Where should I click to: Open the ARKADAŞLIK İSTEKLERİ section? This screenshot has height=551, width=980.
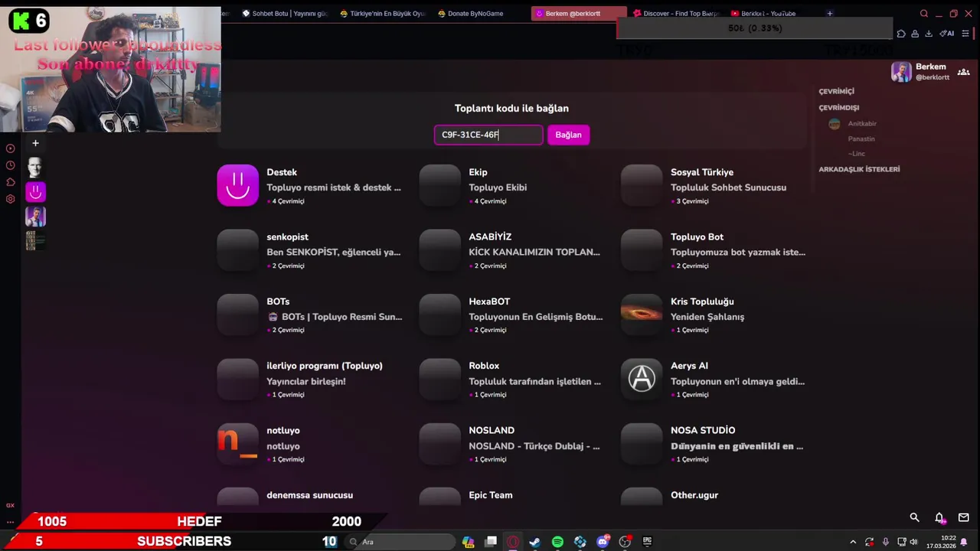[x=859, y=169]
